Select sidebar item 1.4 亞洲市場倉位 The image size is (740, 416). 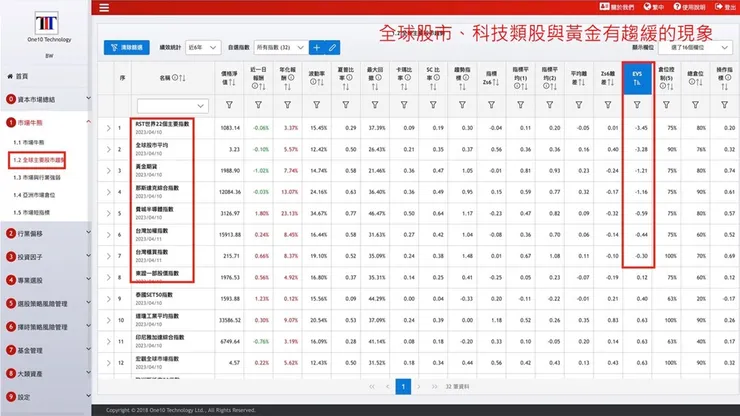pos(34,195)
